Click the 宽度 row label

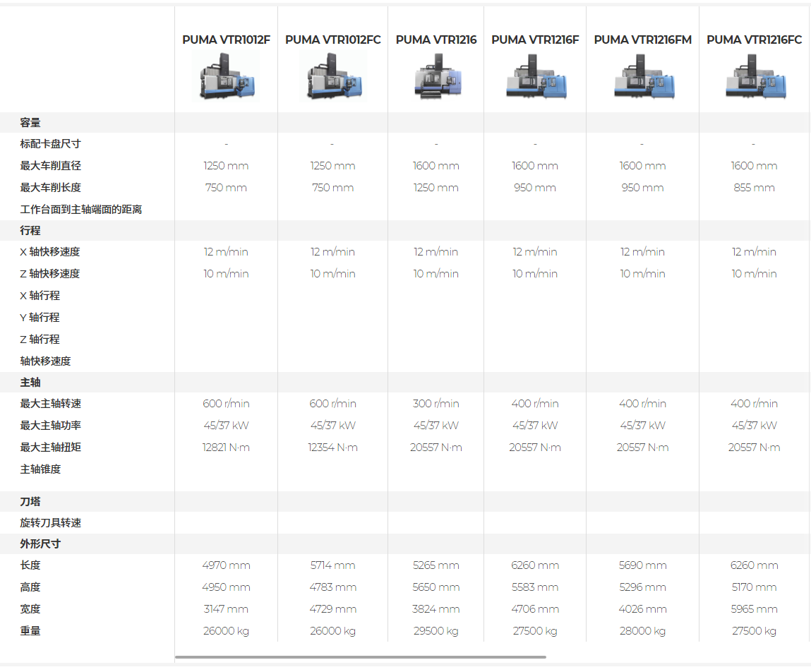tap(30, 609)
